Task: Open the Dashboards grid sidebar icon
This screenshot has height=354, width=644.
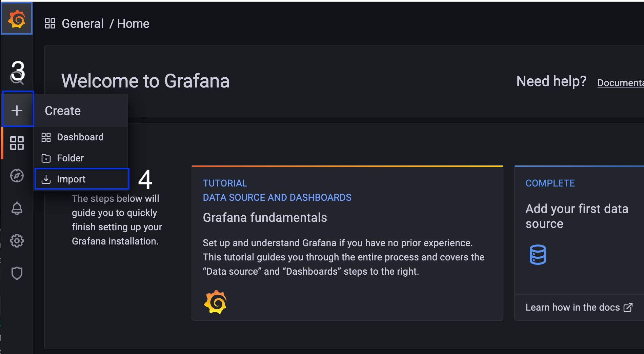Action: tap(17, 143)
